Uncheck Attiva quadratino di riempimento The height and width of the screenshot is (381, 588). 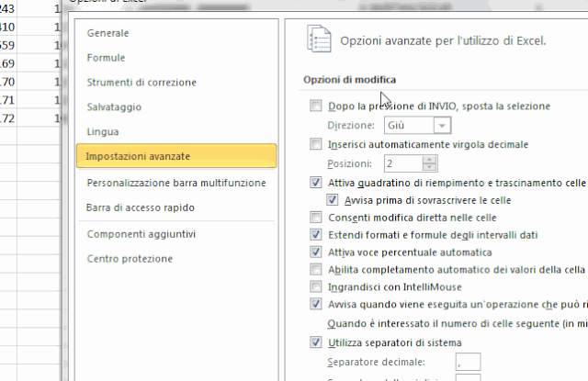[316, 183]
